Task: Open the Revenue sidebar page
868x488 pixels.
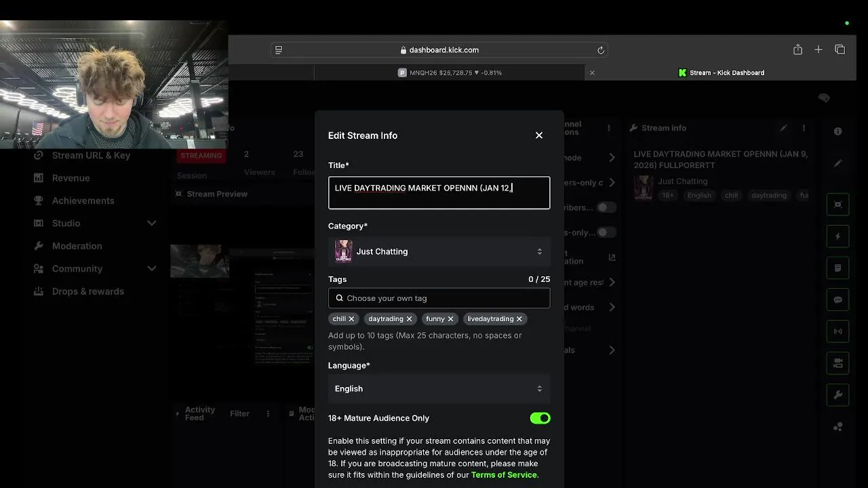Action: [71, 178]
